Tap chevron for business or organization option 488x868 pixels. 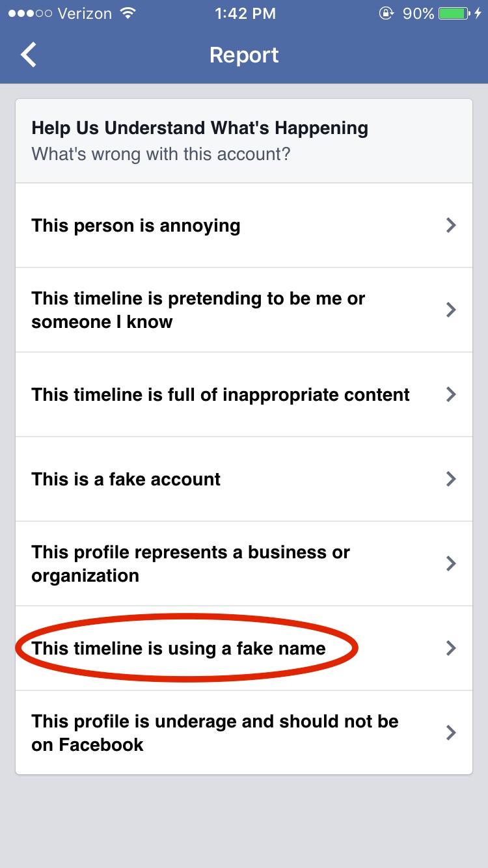coord(450,563)
